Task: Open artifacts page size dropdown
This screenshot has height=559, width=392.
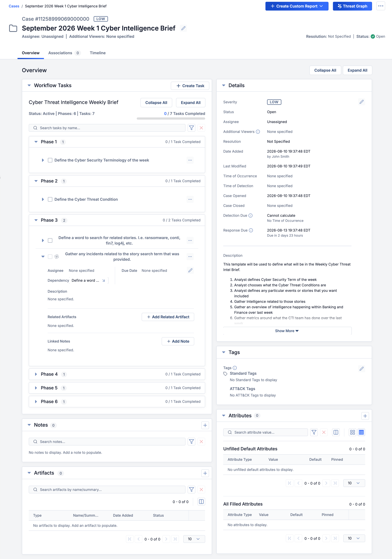Action: 194,539
